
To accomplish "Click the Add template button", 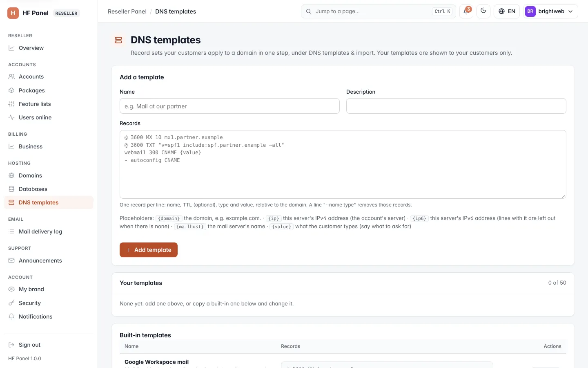I will coord(149,250).
